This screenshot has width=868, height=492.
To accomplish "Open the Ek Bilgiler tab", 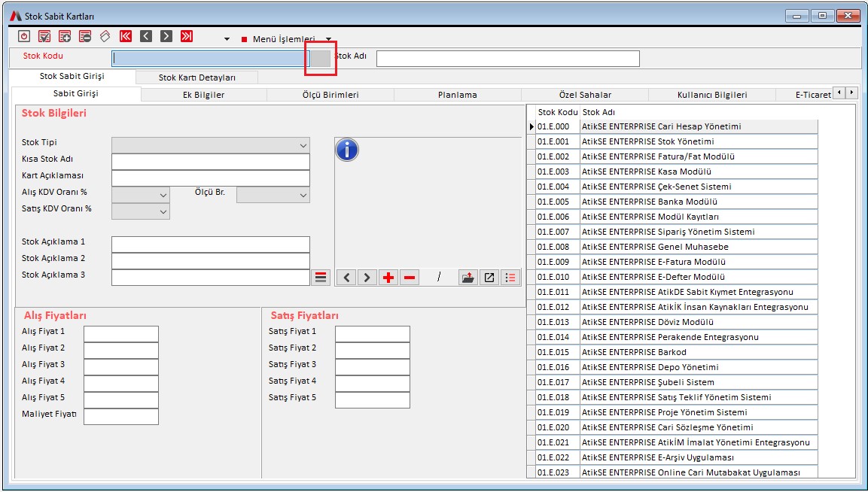I will click(x=204, y=95).
